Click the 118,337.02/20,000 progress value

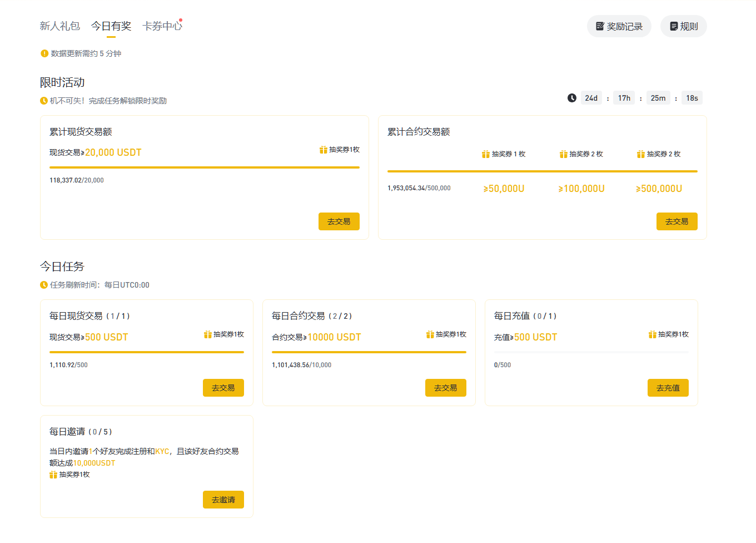click(77, 180)
